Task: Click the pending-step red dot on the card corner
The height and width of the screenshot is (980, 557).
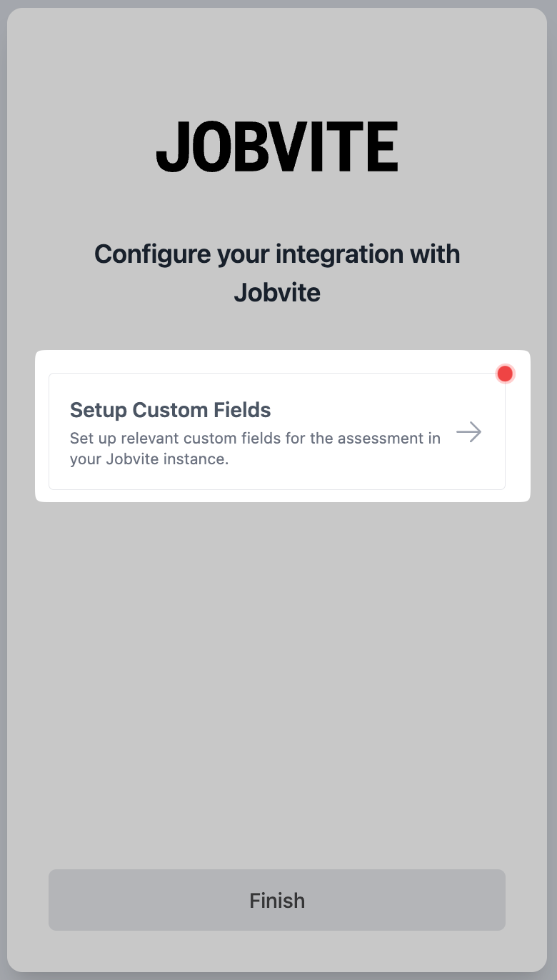Action: (505, 374)
